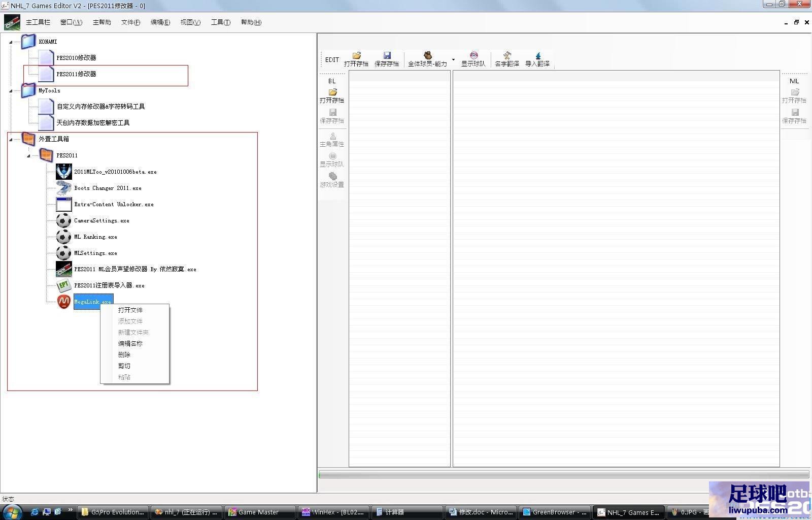
Task: Open the 窗口(W) menu
Action: (x=71, y=22)
